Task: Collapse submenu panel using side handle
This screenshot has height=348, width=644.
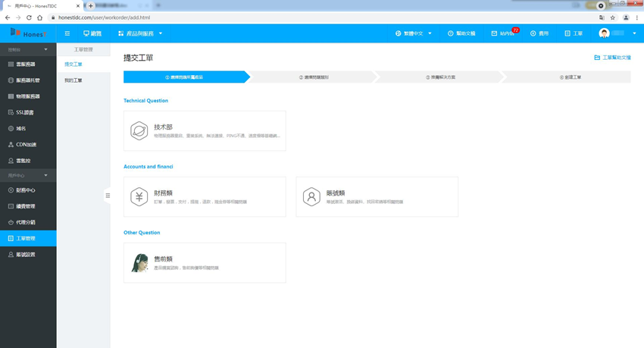Action: click(108, 196)
